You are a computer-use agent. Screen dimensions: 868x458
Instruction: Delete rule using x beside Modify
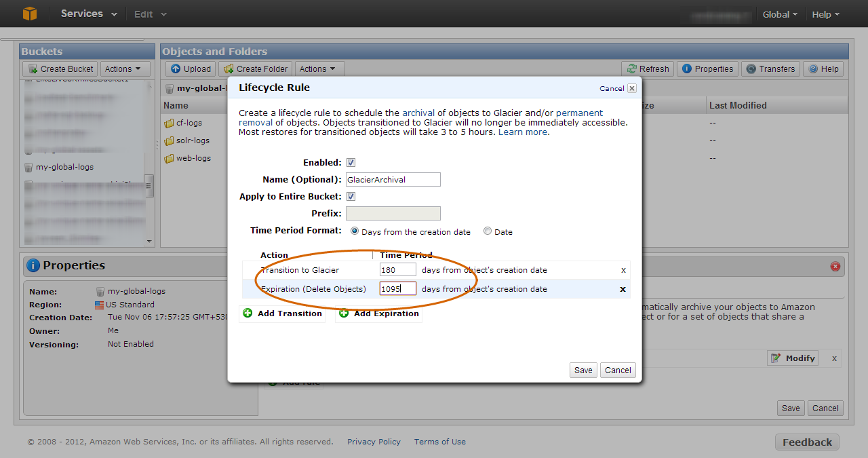click(x=834, y=358)
